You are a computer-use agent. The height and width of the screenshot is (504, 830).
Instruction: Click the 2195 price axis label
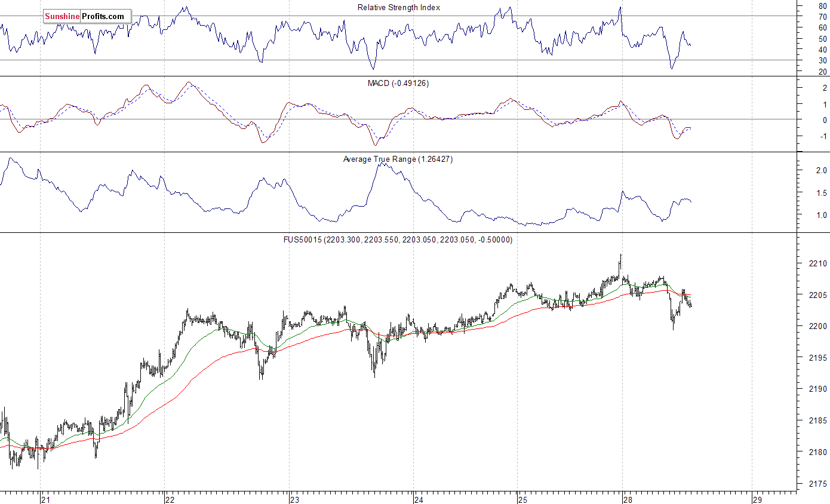817,358
